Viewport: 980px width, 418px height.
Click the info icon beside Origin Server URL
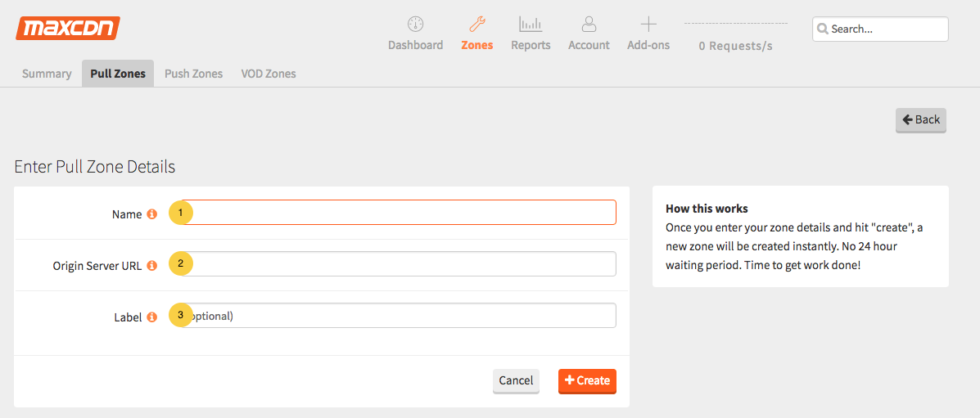[x=151, y=266]
